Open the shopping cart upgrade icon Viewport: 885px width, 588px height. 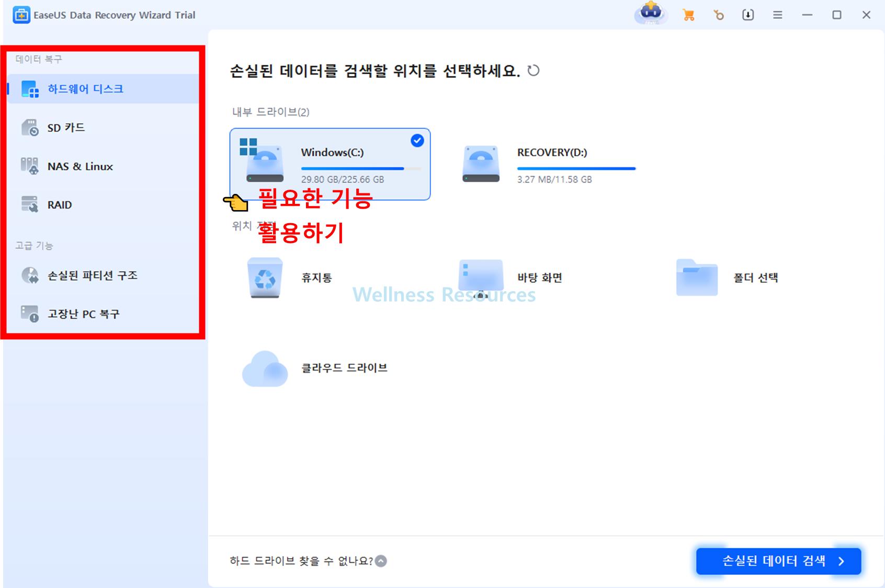click(689, 15)
